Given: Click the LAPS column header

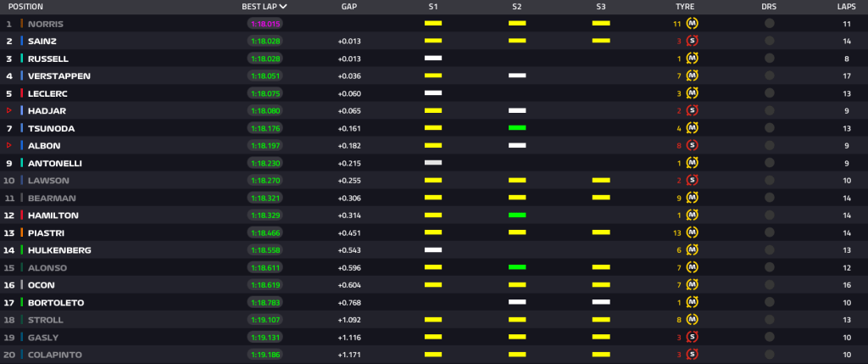Looking at the screenshot, I should (847, 7).
